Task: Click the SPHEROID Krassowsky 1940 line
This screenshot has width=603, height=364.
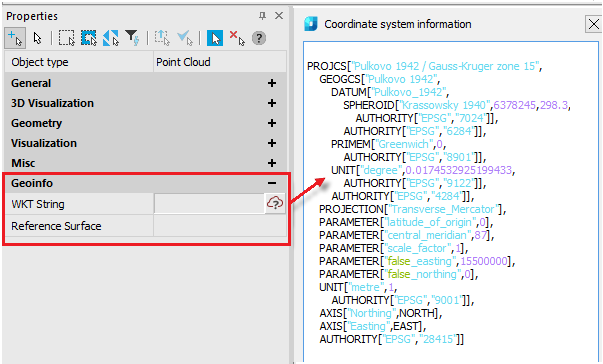Action: pos(457,105)
